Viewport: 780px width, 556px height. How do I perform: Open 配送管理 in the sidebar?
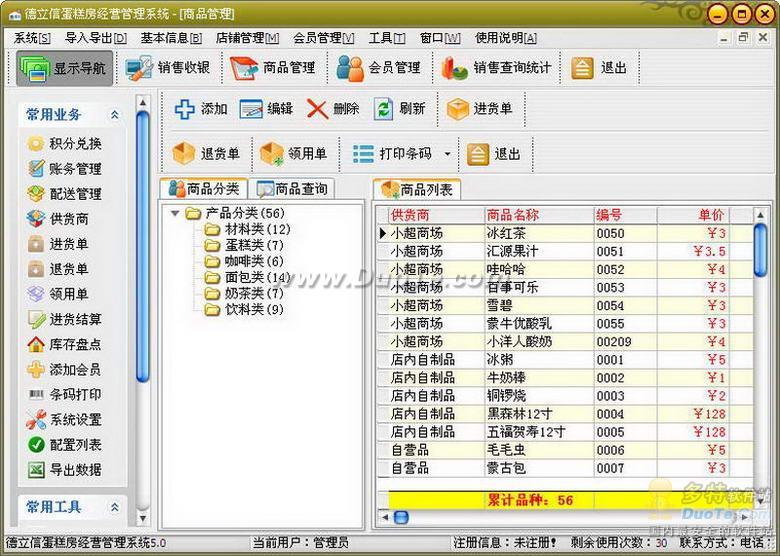click(65, 193)
